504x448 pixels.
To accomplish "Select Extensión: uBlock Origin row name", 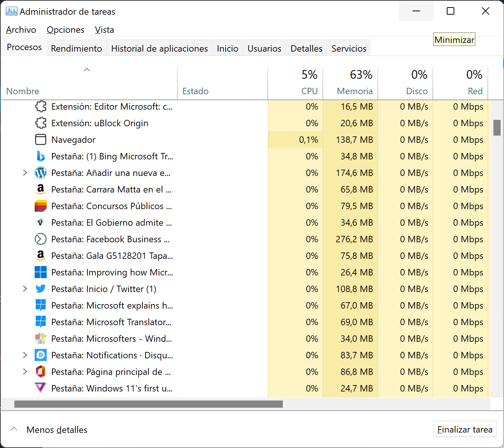I will [x=100, y=123].
